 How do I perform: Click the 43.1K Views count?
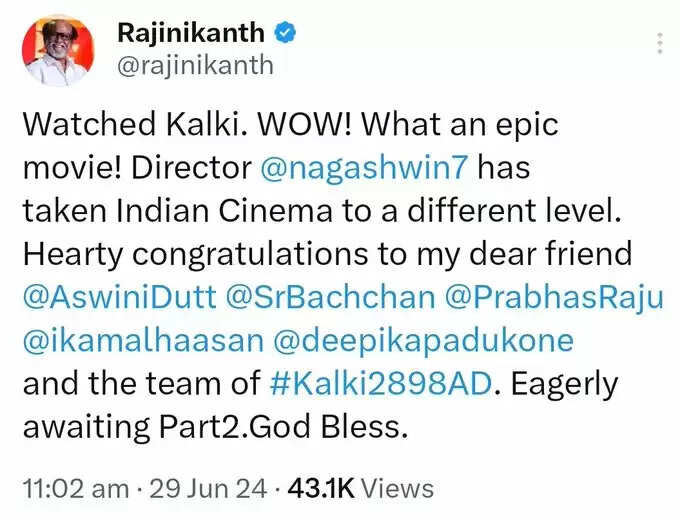pyautogui.click(x=360, y=489)
